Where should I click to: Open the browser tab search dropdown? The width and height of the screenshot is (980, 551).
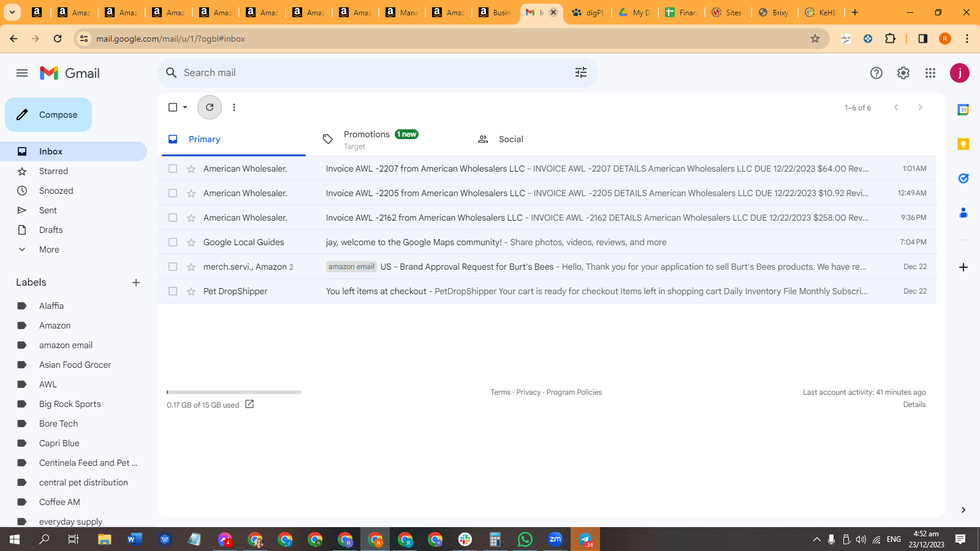(12, 12)
